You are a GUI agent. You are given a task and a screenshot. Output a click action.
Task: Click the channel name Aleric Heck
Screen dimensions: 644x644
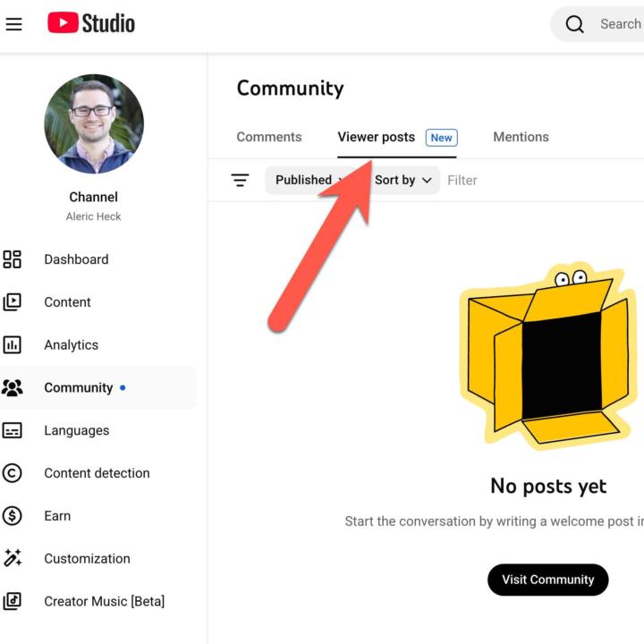(94, 216)
